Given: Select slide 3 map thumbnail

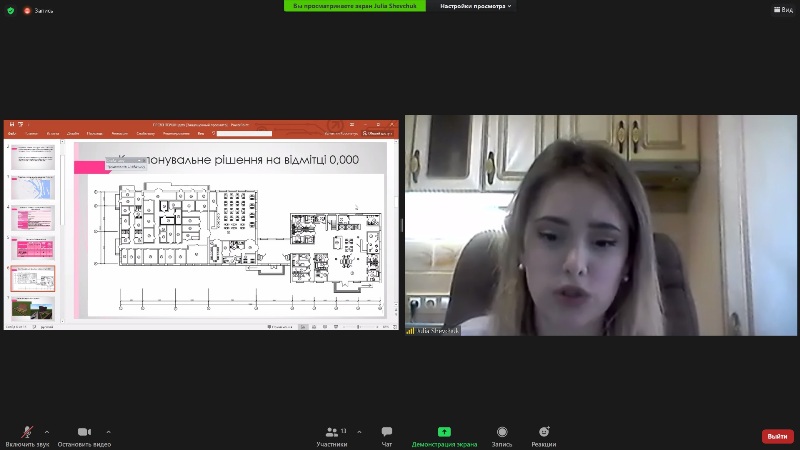Looking at the screenshot, I should coord(33,188).
